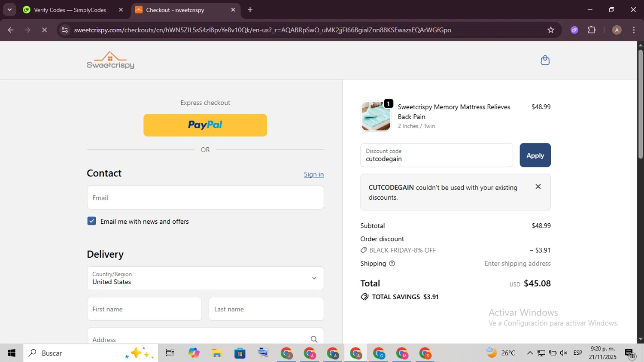Expand the Country/Region dropdown
644x362 pixels.
(x=205, y=278)
